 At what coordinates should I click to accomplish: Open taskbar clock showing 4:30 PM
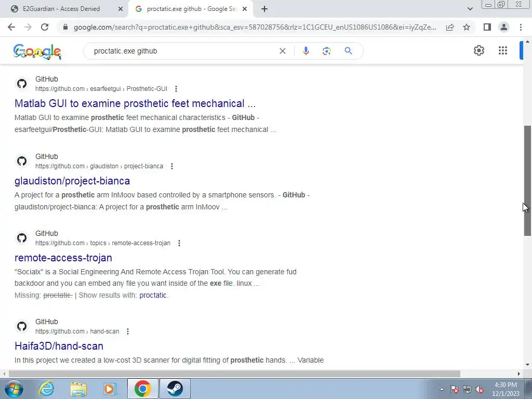pyautogui.click(x=506, y=389)
